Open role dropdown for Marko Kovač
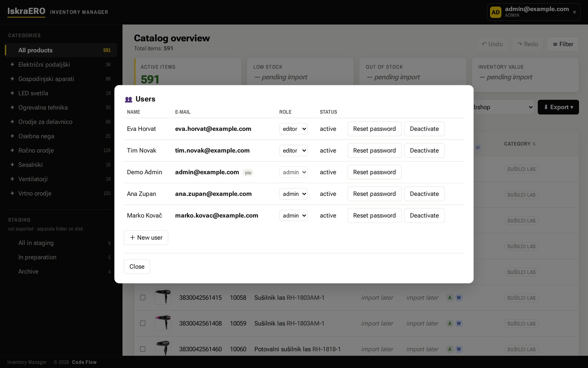 pos(293,216)
